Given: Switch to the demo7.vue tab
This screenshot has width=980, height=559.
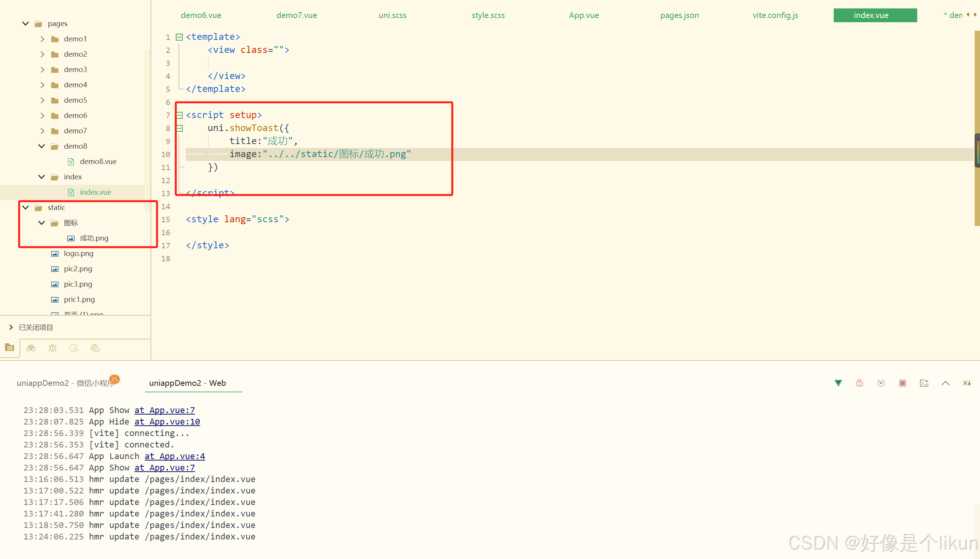Looking at the screenshot, I should point(297,15).
